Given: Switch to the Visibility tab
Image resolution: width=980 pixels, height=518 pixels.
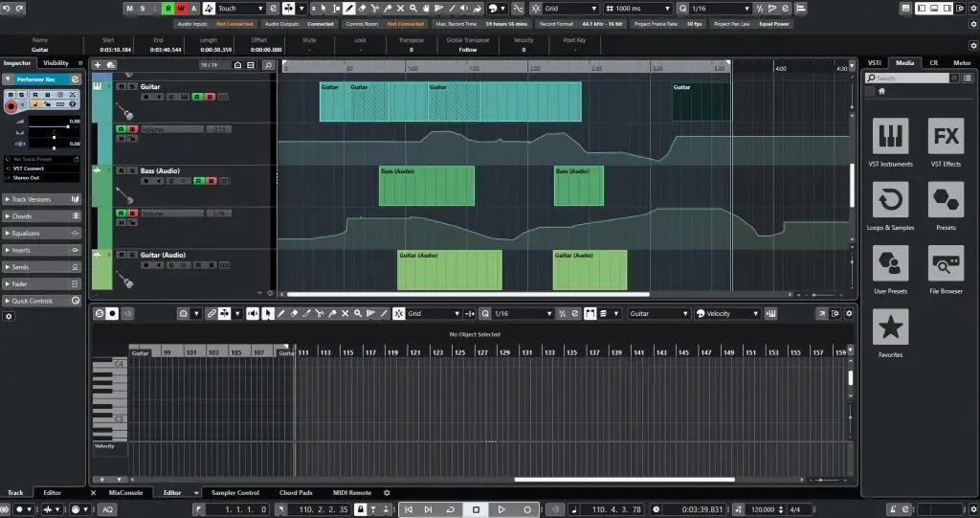Looking at the screenshot, I should click(x=56, y=63).
